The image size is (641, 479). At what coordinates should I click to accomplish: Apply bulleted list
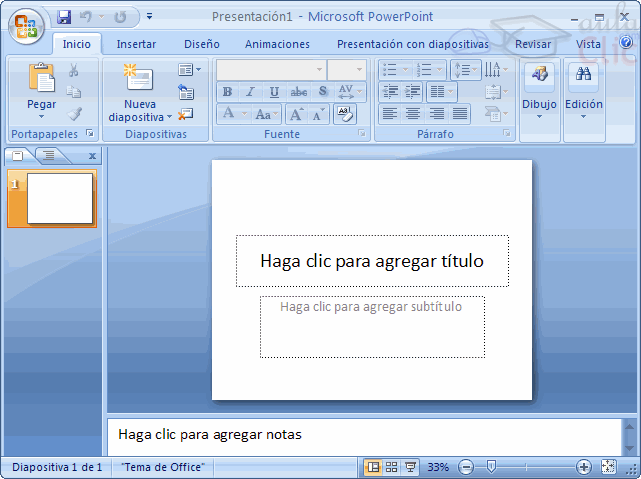[394, 70]
